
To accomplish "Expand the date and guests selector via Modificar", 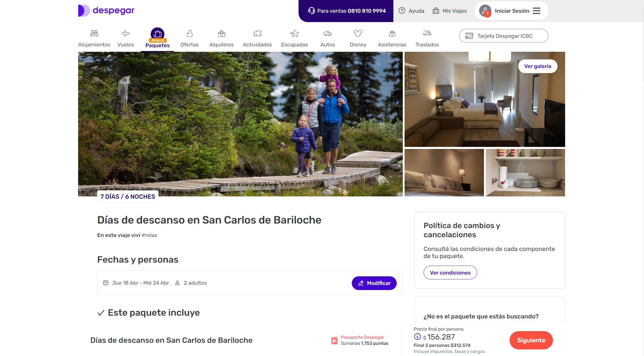I will (374, 283).
